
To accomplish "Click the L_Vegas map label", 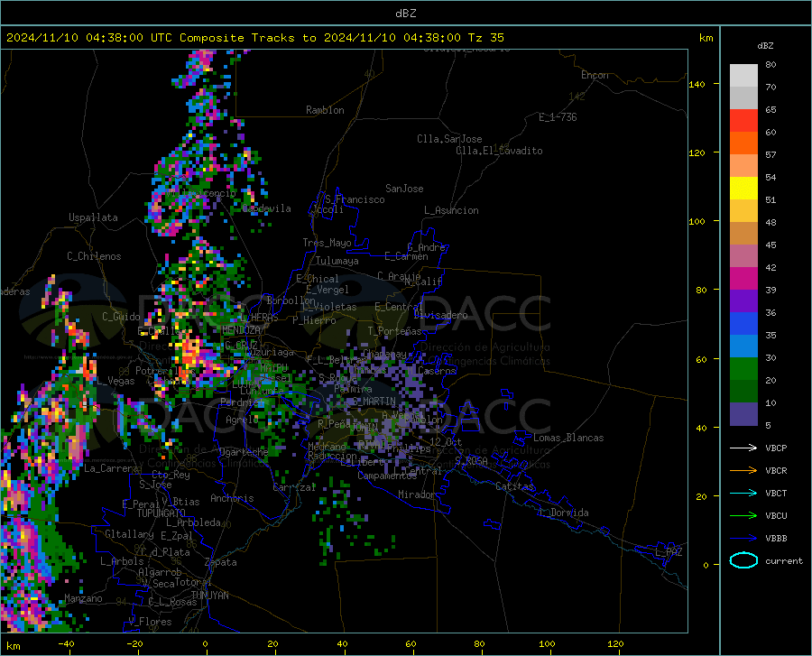I will [x=116, y=381].
